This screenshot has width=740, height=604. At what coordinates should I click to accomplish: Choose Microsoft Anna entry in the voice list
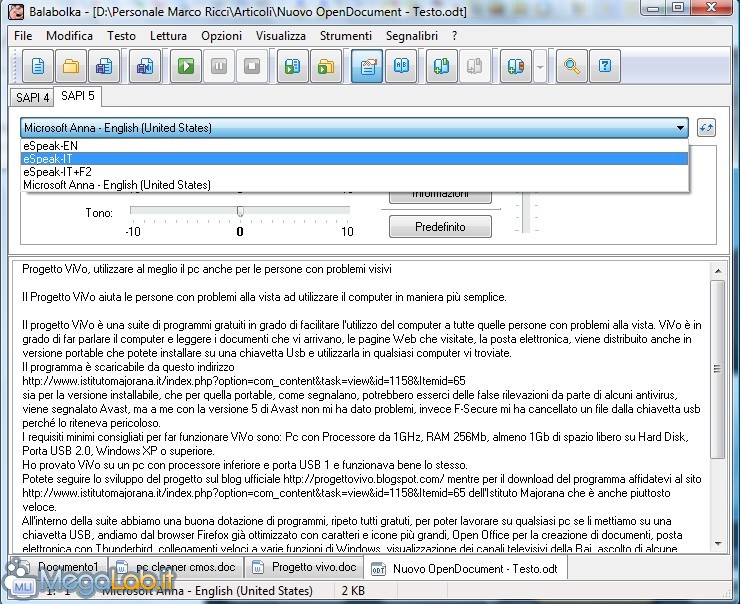tap(354, 185)
